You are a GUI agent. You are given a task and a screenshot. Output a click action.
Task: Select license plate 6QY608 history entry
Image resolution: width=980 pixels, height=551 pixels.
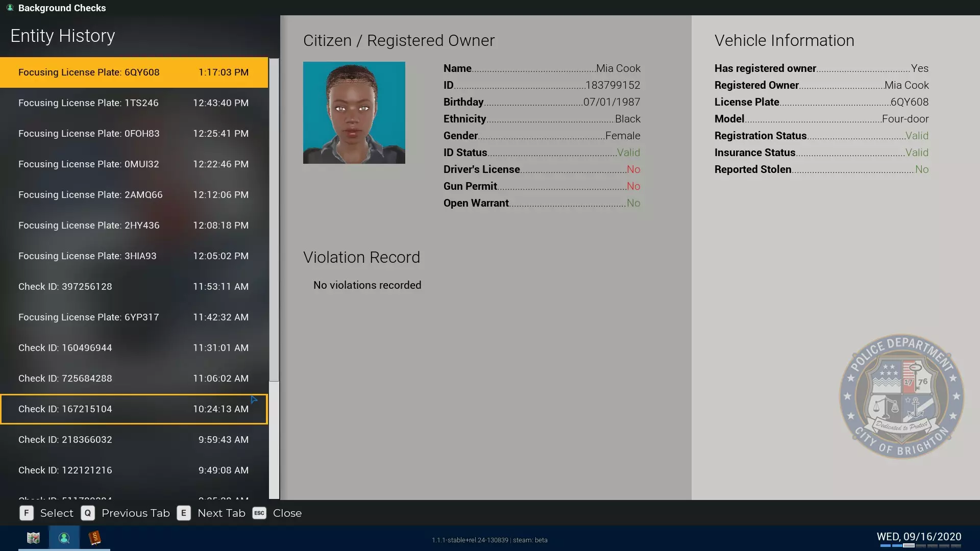pyautogui.click(x=134, y=72)
